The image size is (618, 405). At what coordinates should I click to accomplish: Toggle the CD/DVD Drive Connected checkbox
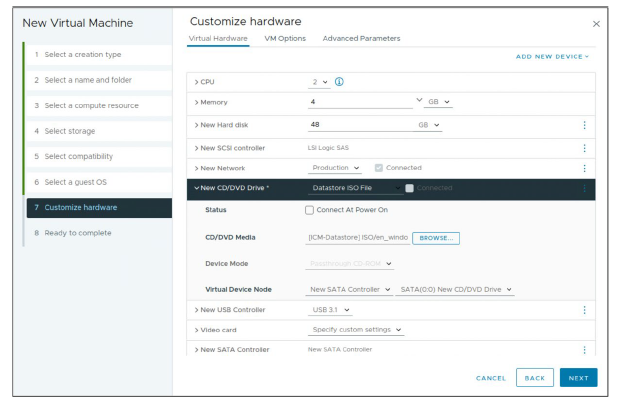coord(410,188)
